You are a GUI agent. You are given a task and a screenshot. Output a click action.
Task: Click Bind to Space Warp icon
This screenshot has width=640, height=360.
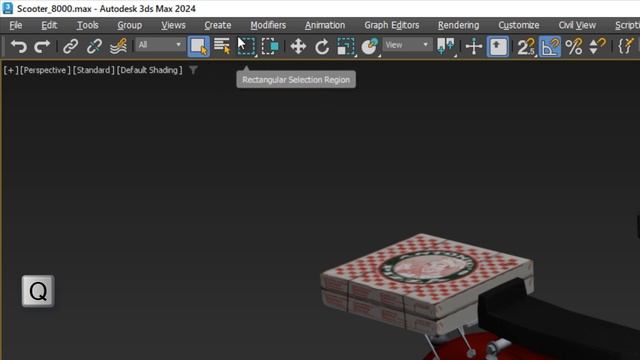(x=118, y=46)
